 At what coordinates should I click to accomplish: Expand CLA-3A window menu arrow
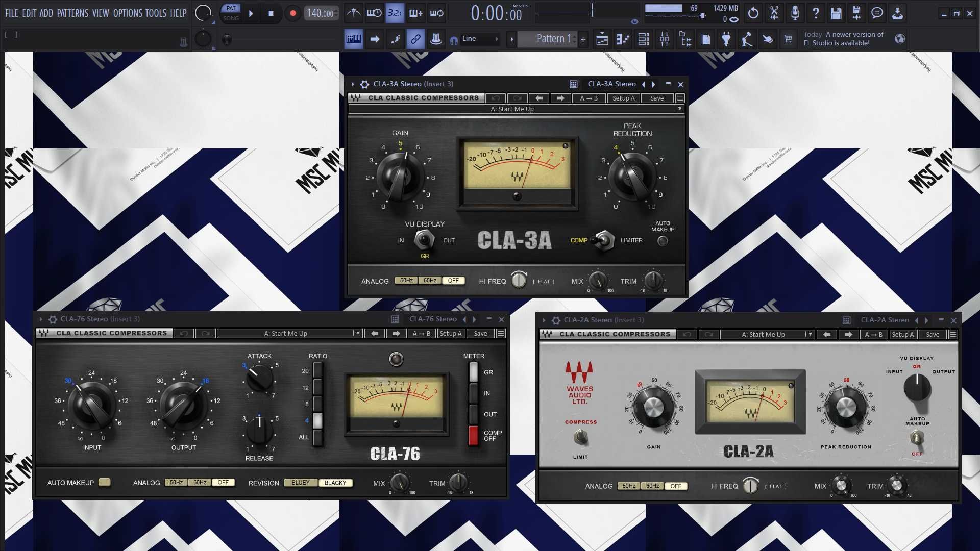(352, 84)
